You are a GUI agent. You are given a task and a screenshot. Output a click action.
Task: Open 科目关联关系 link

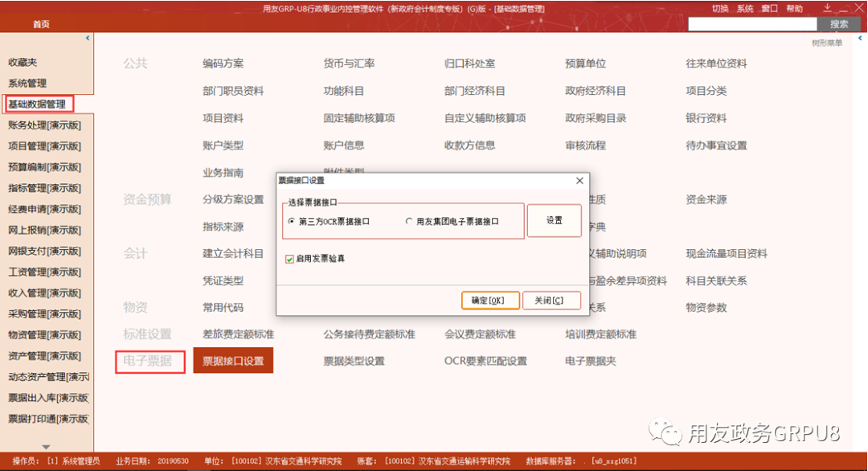(716, 281)
